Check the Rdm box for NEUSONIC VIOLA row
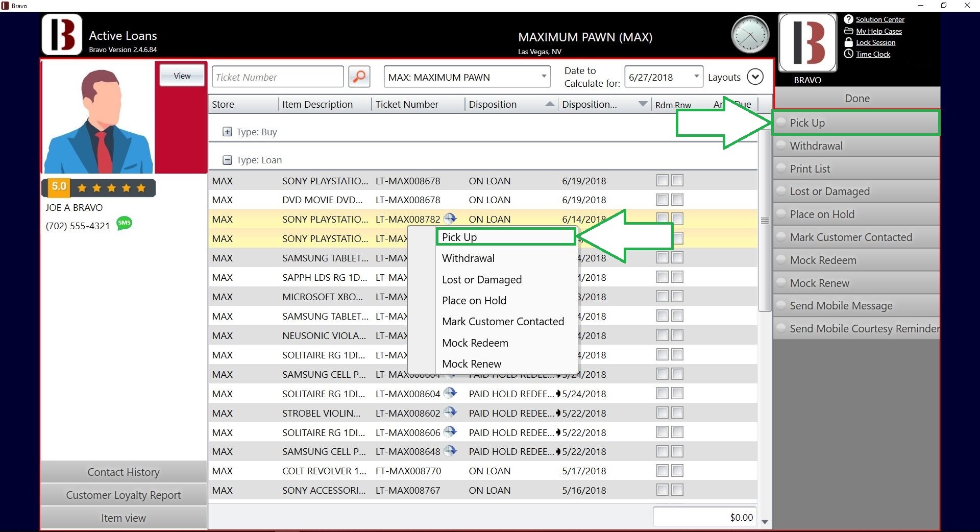 [663, 335]
